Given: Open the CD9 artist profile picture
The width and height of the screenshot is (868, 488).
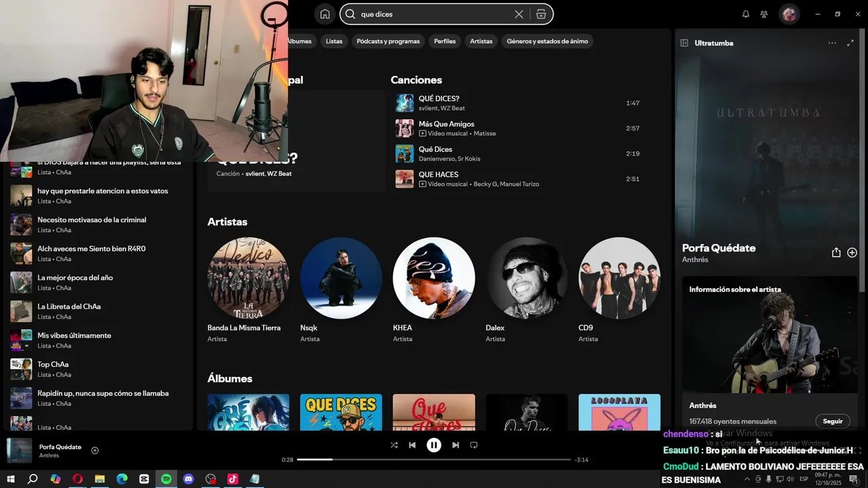Looking at the screenshot, I should 619,278.
